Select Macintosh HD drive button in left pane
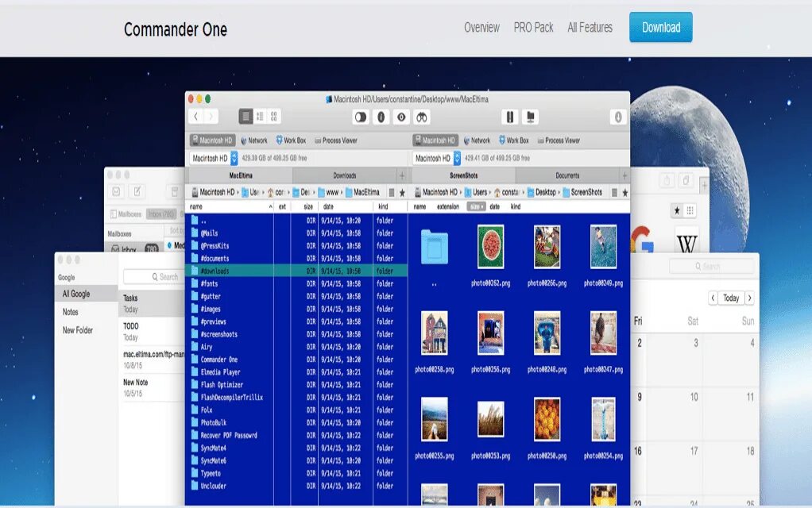This screenshot has width=812, height=508. pos(212,140)
